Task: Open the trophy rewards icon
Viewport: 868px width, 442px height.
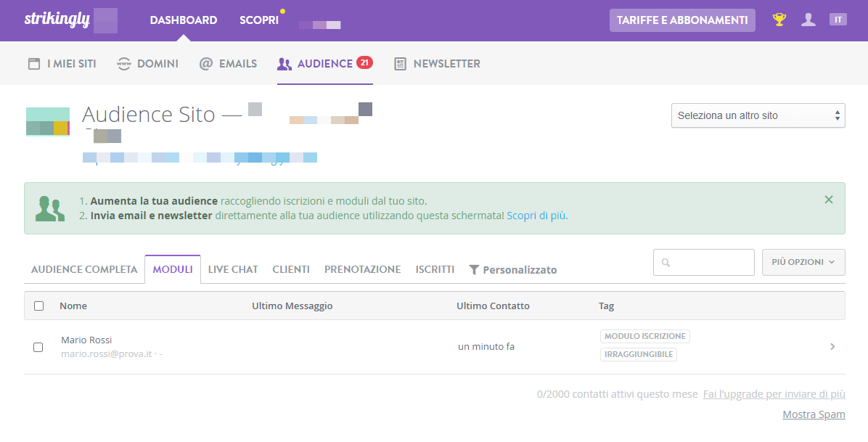Action: coord(779,20)
